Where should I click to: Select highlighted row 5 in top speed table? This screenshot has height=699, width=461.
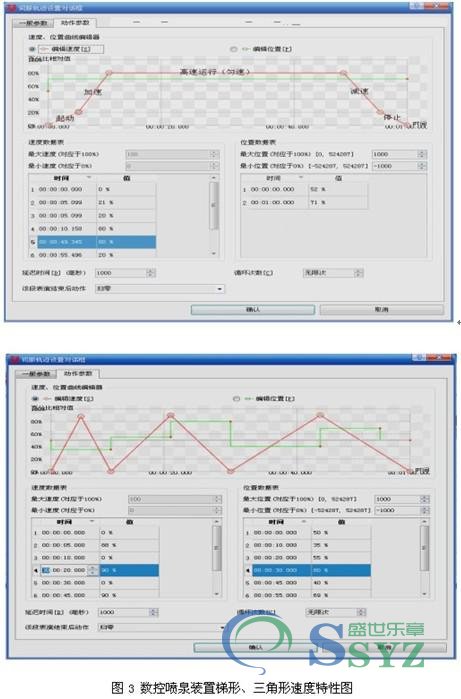(x=93, y=242)
